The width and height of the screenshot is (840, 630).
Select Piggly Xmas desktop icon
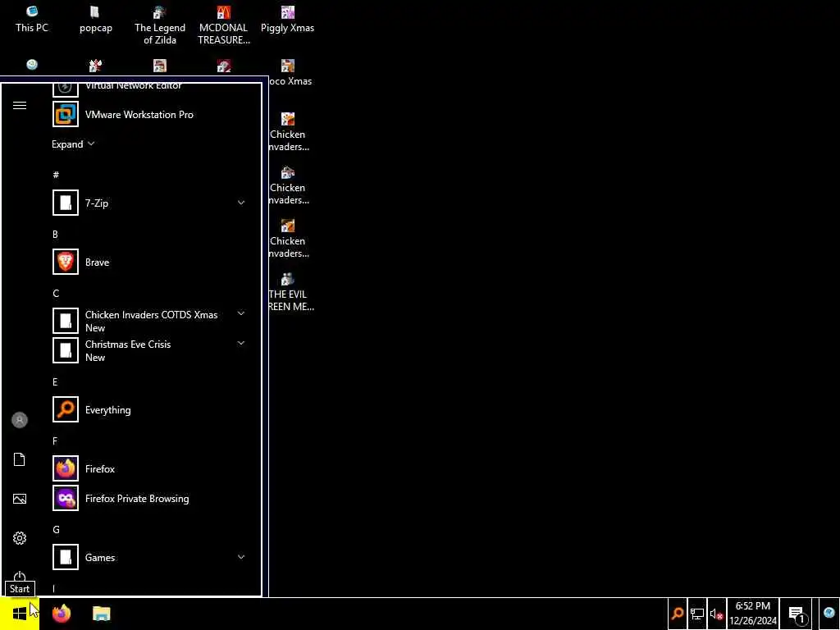point(288,20)
